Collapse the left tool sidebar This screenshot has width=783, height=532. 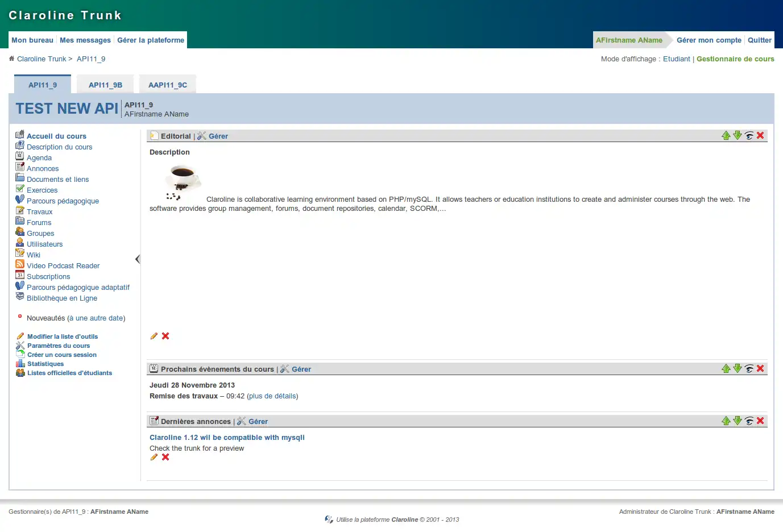click(138, 259)
